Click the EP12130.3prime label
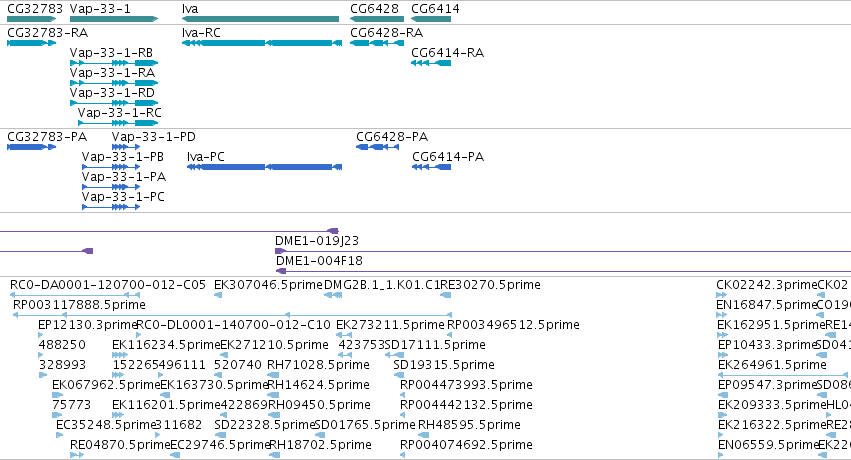Viewport: 851px width, 460px height. click(x=87, y=325)
